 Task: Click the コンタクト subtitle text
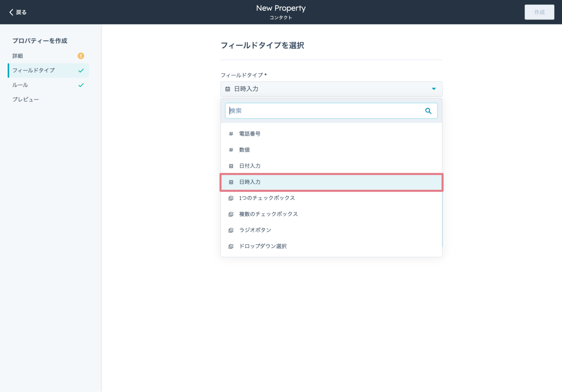(x=281, y=17)
